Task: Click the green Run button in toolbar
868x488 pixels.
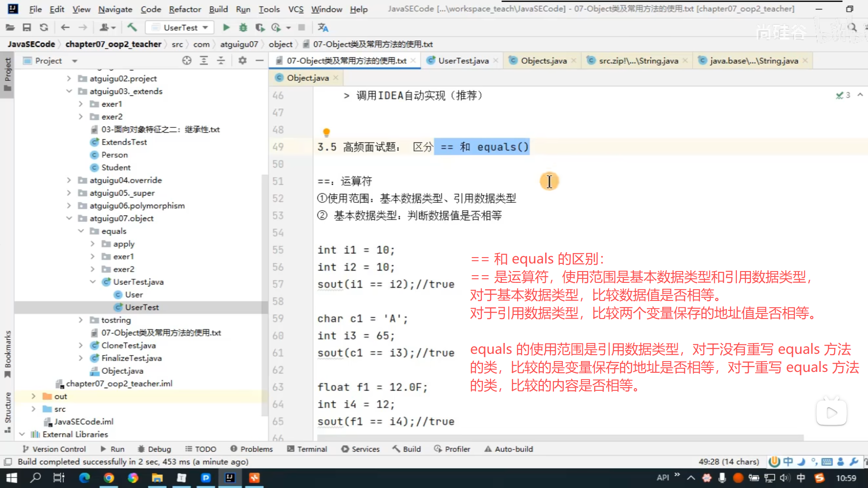Action: (x=226, y=28)
